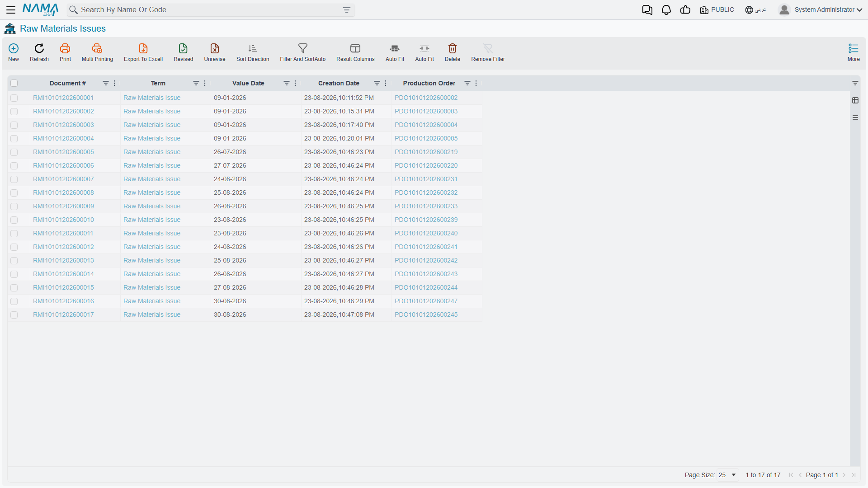Open Creation Date column menu dots

(x=386, y=83)
